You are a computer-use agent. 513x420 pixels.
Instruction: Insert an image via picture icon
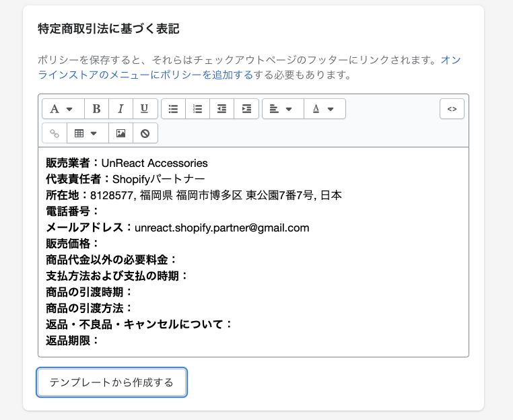pyautogui.click(x=121, y=133)
